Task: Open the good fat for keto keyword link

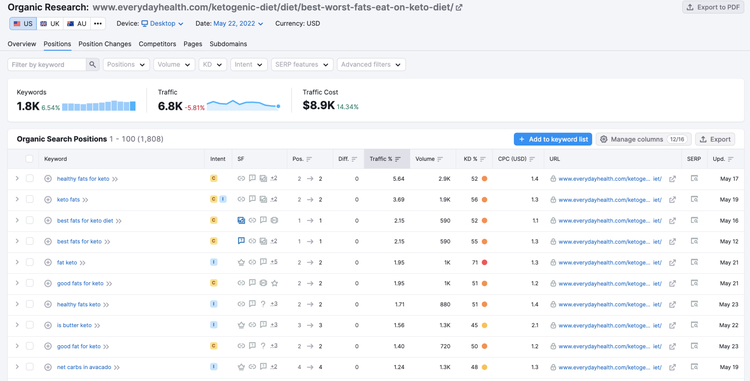Action: click(79, 346)
